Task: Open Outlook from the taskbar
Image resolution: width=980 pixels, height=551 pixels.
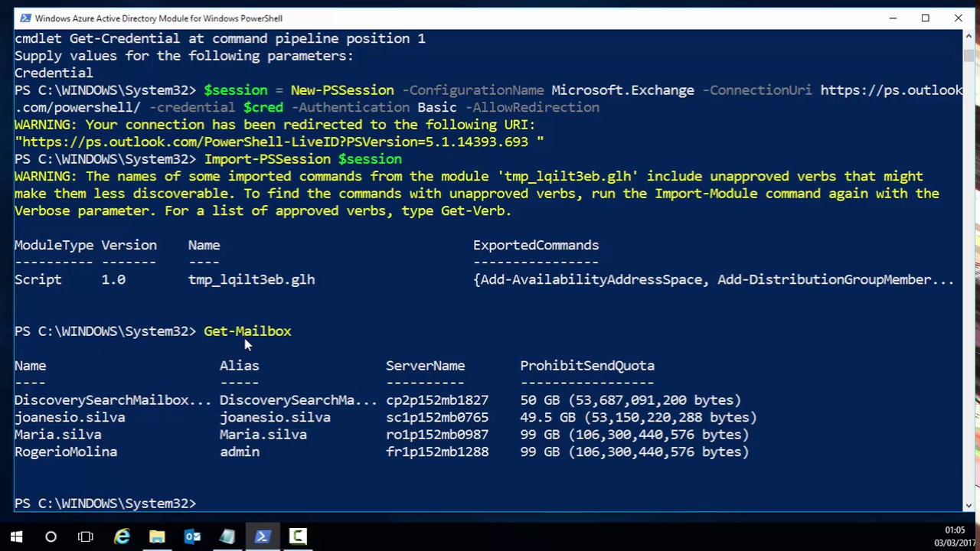Action: pyautogui.click(x=192, y=536)
